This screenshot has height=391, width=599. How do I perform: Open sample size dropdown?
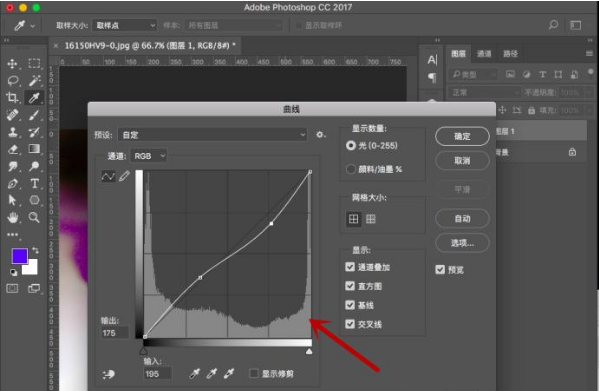click(x=125, y=25)
